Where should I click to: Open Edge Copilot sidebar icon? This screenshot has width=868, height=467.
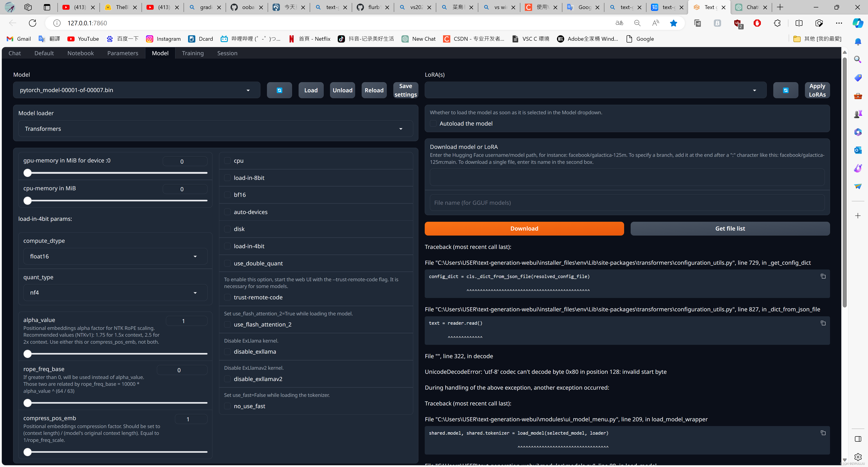pos(858,23)
